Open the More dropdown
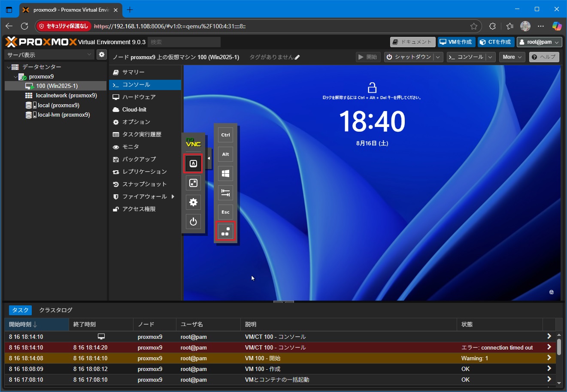Viewport: 567px width, 392px height. point(512,57)
